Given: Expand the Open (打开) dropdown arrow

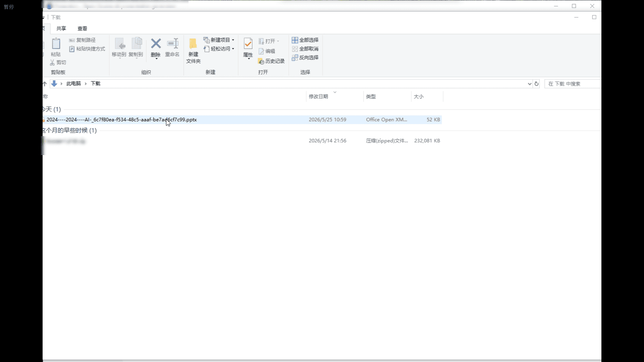Looking at the screenshot, I should tap(278, 41).
